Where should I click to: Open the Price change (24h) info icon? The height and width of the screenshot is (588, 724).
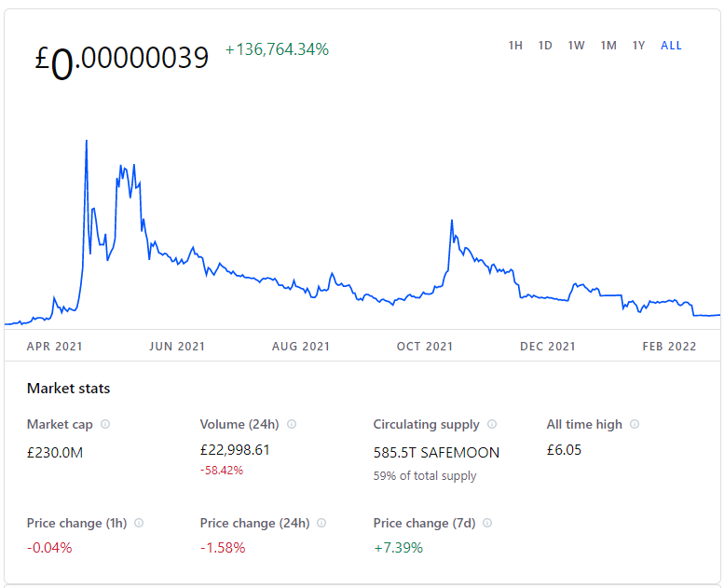321,523
